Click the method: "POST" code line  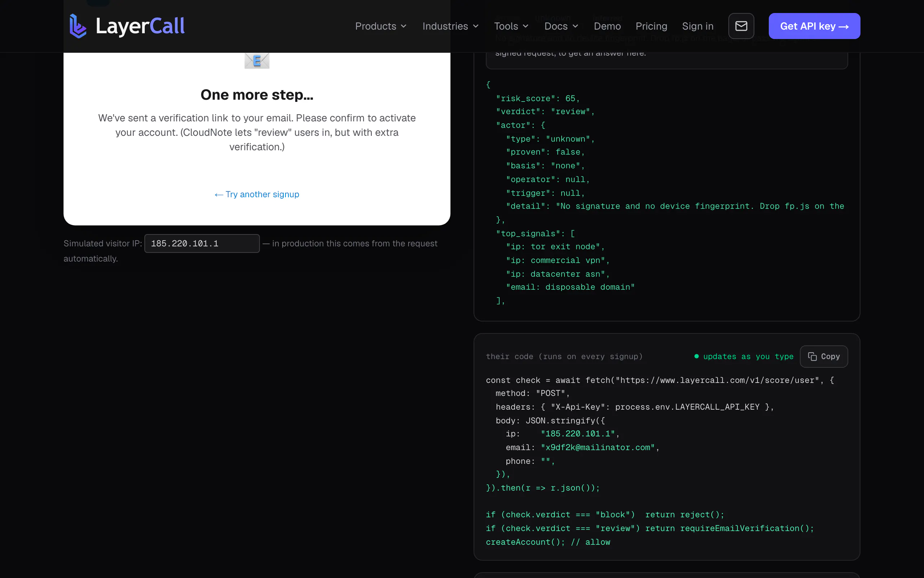tap(533, 394)
